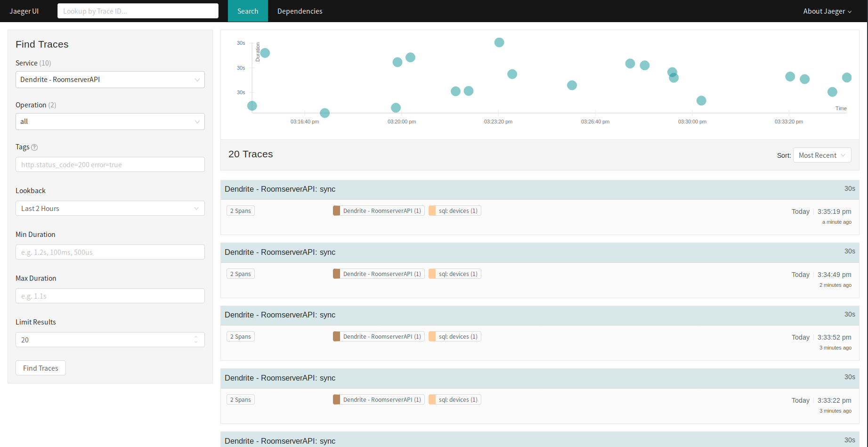
Task: Open the Service dropdown
Action: [x=110, y=80]
